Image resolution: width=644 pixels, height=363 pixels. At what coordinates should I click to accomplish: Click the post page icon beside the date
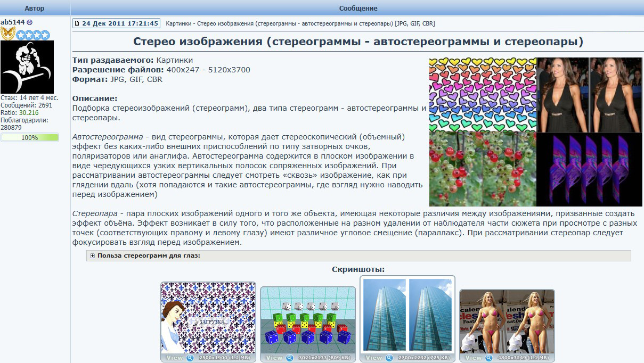click(x=77, y=23)
